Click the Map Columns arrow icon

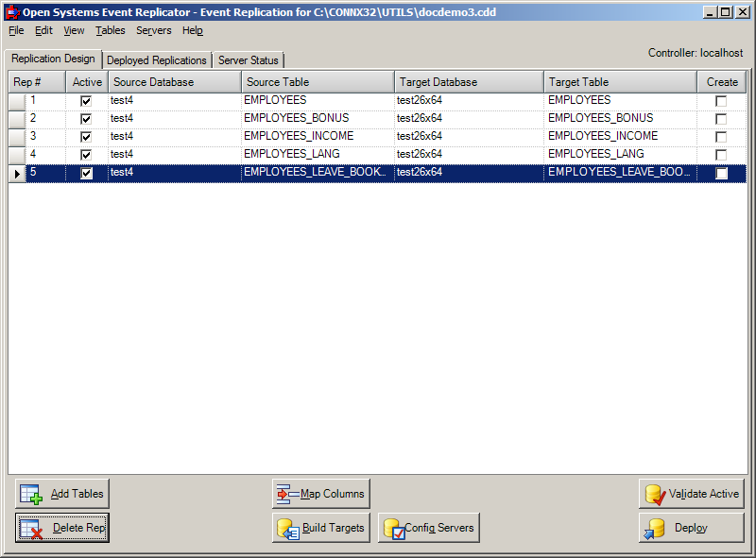tap(287, 493)
